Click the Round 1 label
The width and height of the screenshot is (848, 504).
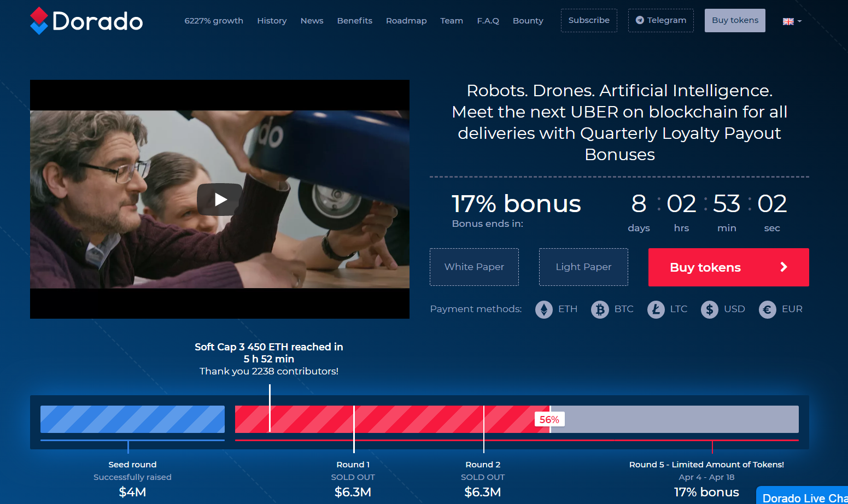pyautogui.click(x=353, y=464)
